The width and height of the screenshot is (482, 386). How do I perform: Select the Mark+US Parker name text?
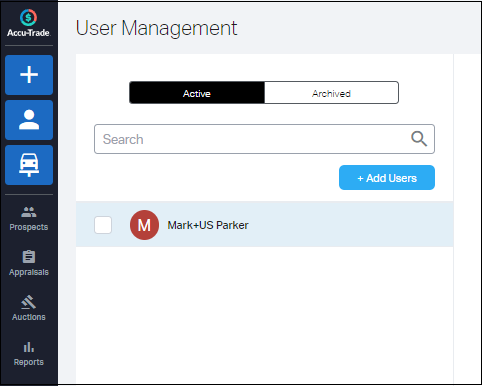[x=208, y=225]
